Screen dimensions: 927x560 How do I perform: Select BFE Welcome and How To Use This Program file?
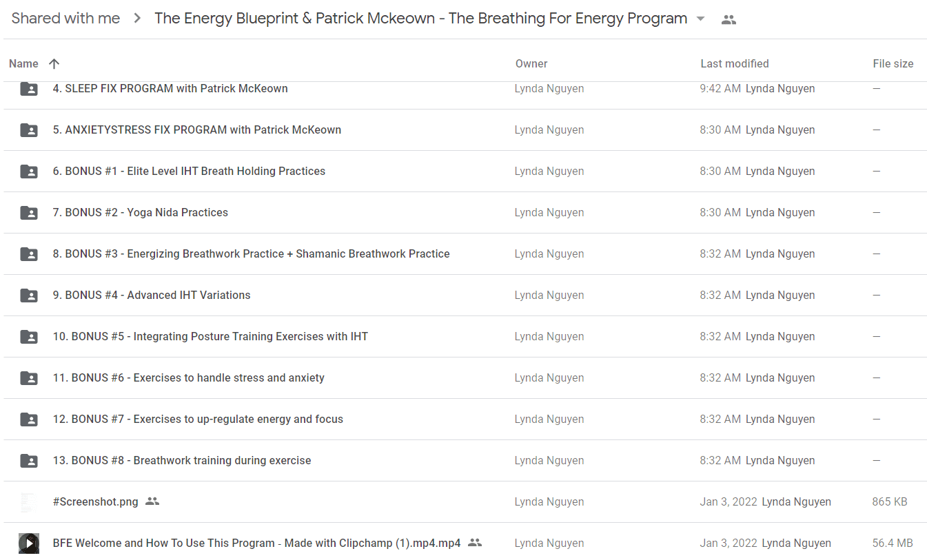257,543
